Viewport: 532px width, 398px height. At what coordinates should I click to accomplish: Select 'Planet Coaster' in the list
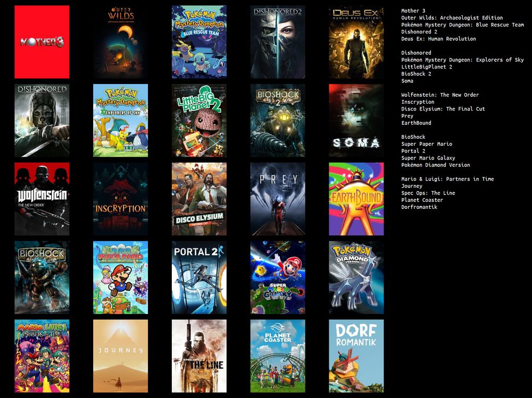(x=422, y=200)
